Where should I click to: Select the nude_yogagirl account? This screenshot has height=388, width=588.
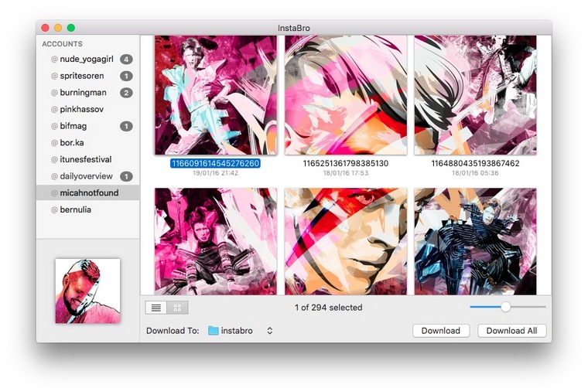pos(88,60)
